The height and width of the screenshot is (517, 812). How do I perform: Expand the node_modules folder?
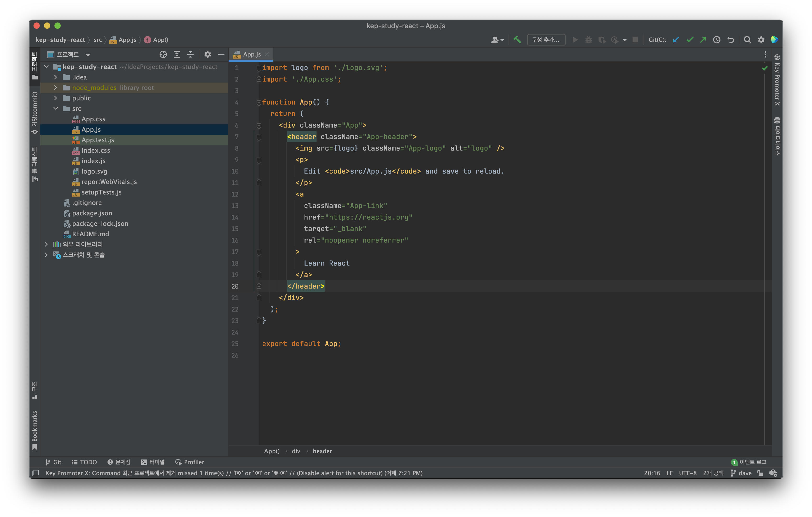coord(56,88)
